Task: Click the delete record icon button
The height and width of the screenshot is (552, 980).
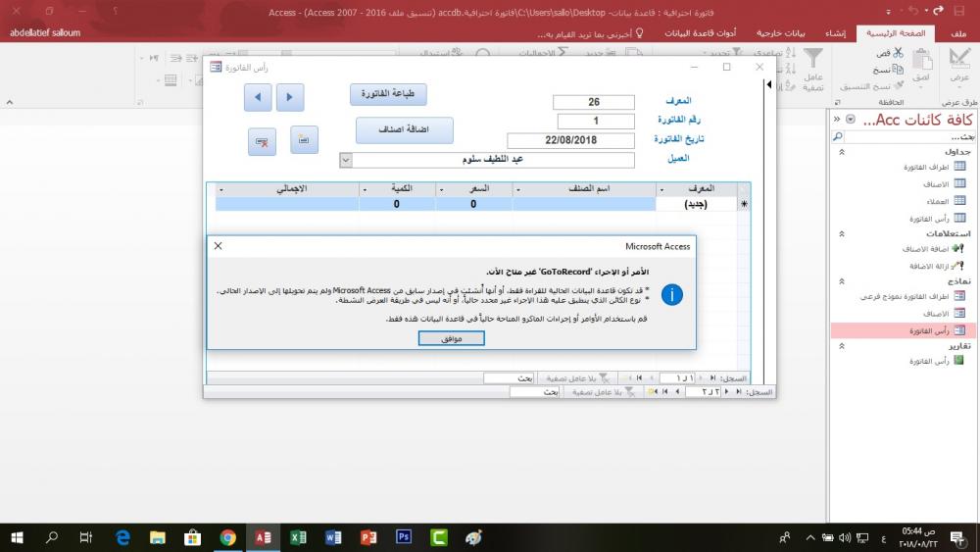Action: 262,141
